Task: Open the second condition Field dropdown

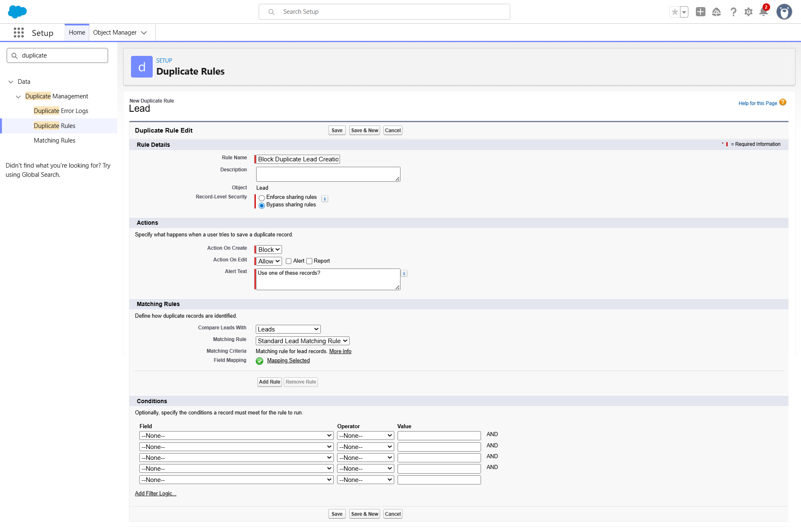Action: coord(237,447)
